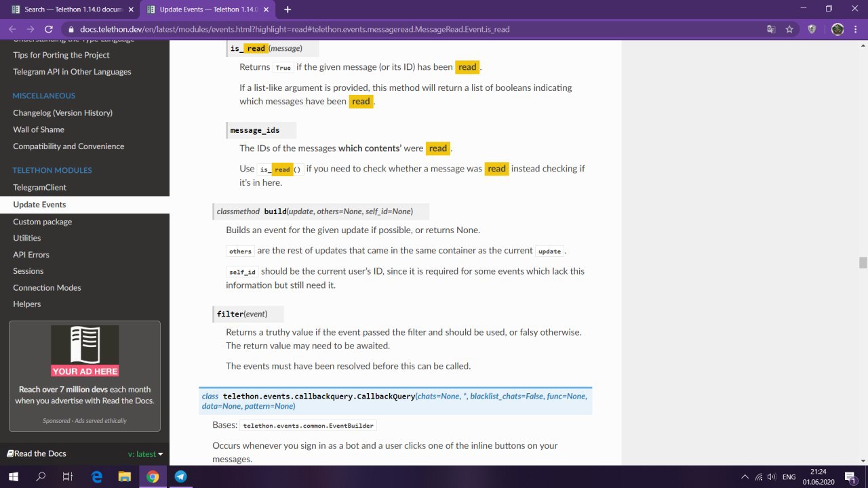Open the clock showing 21:24
The width and height of the screenshot is (868, 488).
click(818, 476)
